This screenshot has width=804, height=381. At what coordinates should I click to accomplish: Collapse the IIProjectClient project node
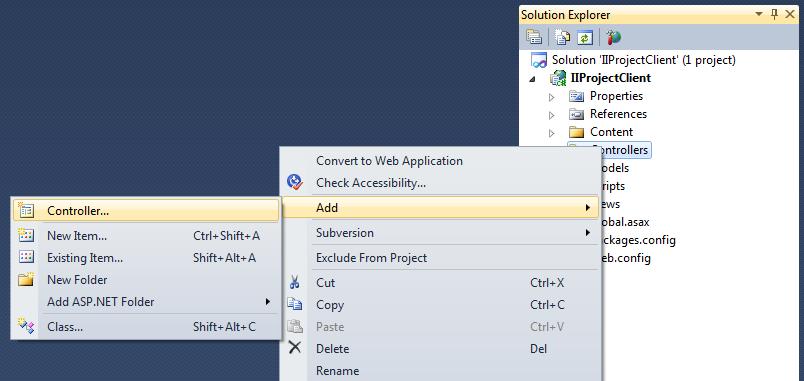[532, 78]
